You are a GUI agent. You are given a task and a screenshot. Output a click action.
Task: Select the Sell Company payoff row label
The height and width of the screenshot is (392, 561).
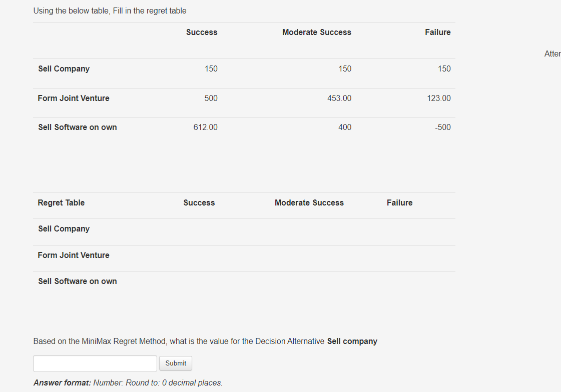(64, 68)
